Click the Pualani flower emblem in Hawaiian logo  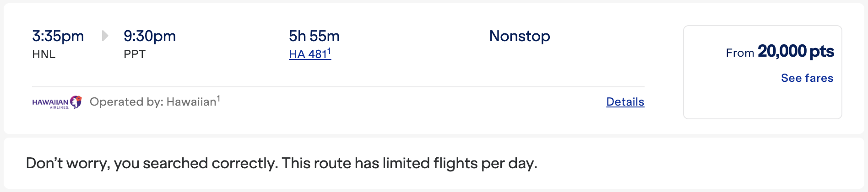pos(76,102)
